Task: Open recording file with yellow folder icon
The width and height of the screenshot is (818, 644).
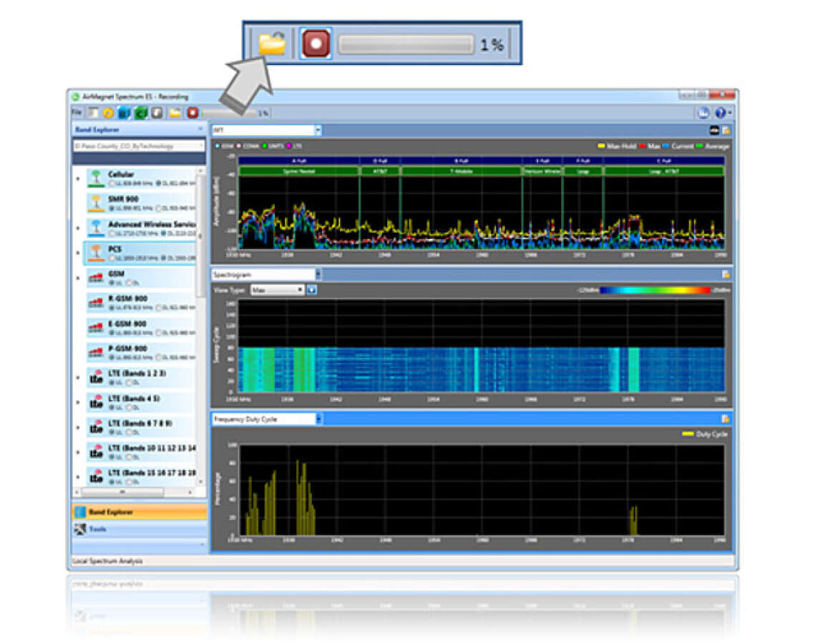Action: 175,112
